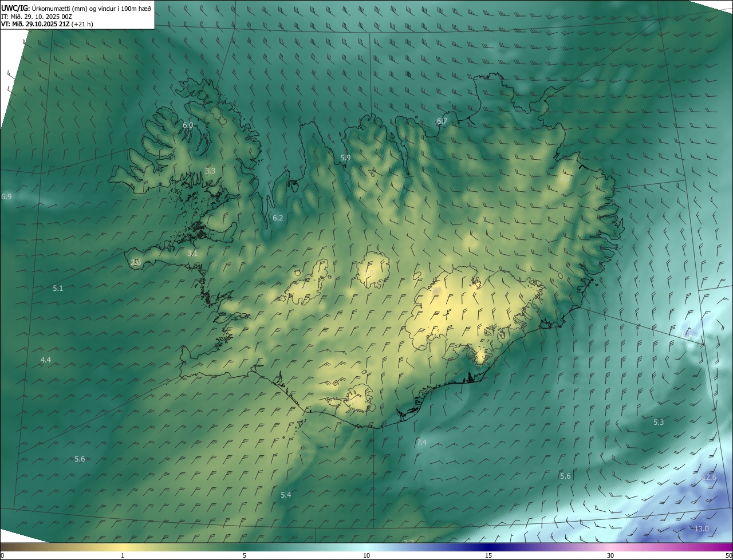Viewport: 733px width, 560px height.
Task: Click the 13.0 value label
Action: 702,529
